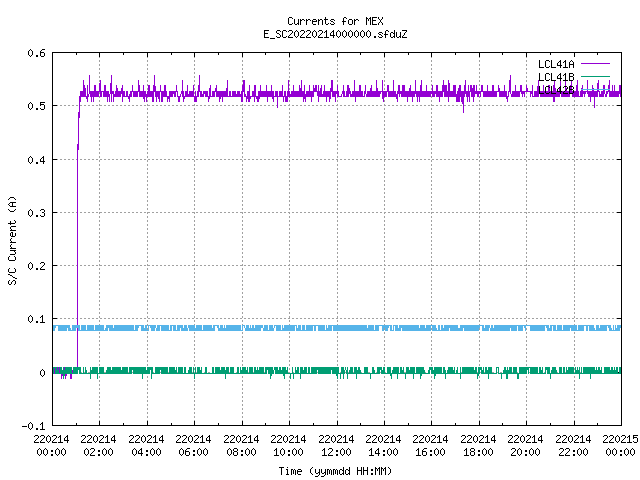Click the blue LCL42B trace near 0.08 A
Image resolution: width=640 pixels, height=480 pixels.
337,328
